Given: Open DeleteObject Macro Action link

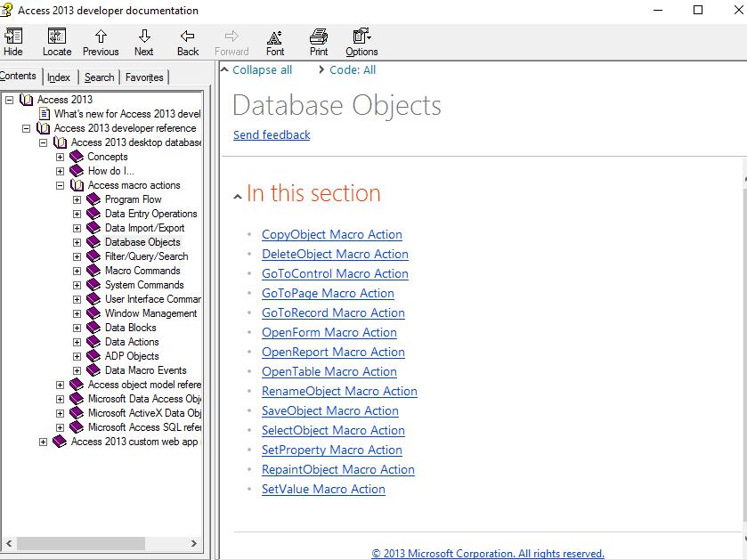Looking at the screenshot, I should click(335, 254).
